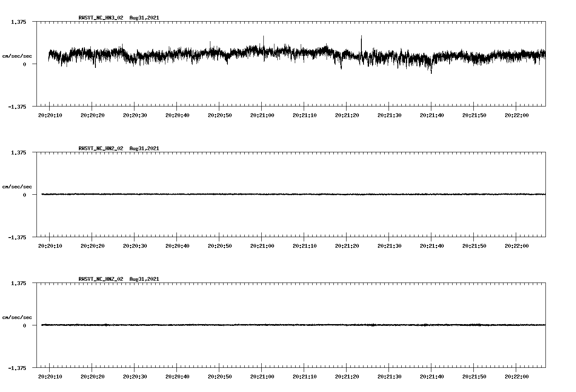Click the 1.375 upper limit of HN3 plot
The width and height of the screenshot is (576, 392).
point(18,22)
